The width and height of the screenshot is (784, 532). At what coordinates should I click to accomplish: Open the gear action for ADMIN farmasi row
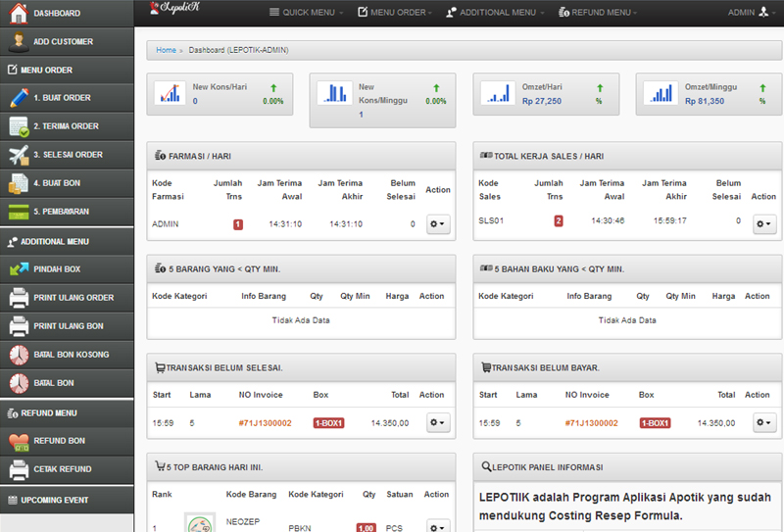click(x=438, y=224)
